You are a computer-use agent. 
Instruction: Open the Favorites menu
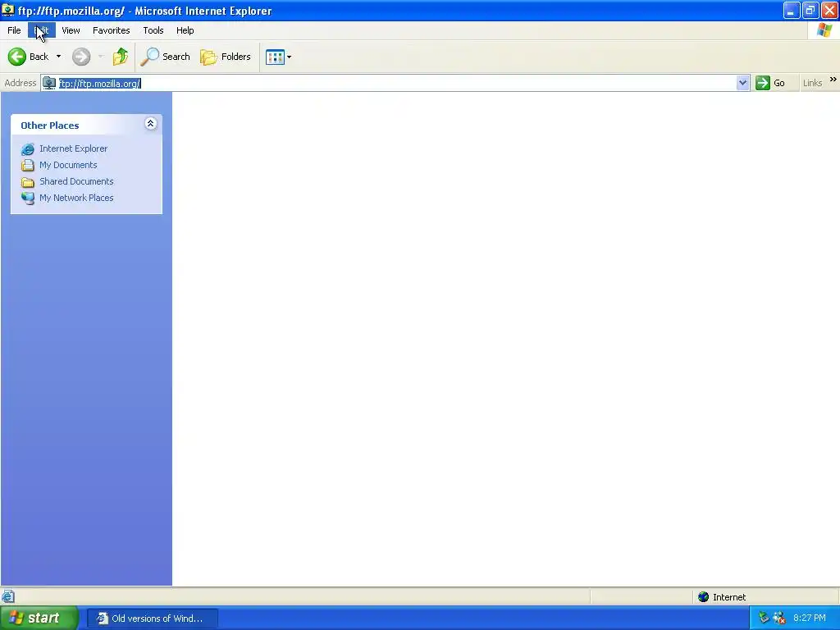[x=111, y=30]
